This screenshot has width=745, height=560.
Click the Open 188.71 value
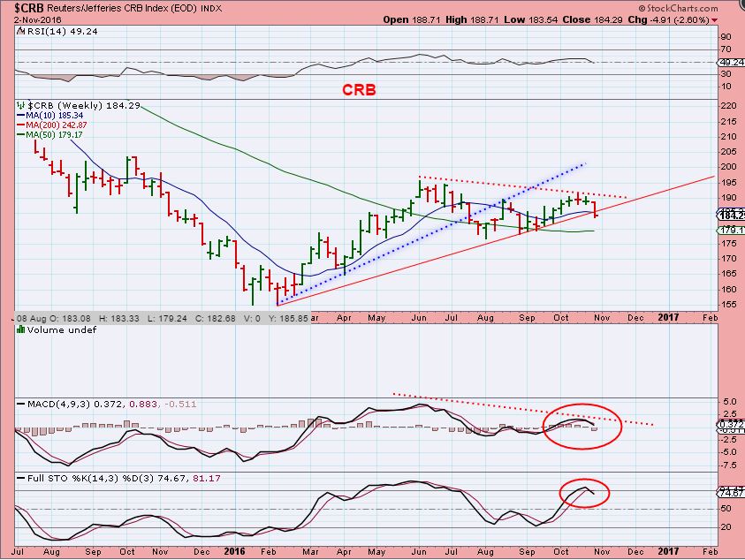(412, 20)
